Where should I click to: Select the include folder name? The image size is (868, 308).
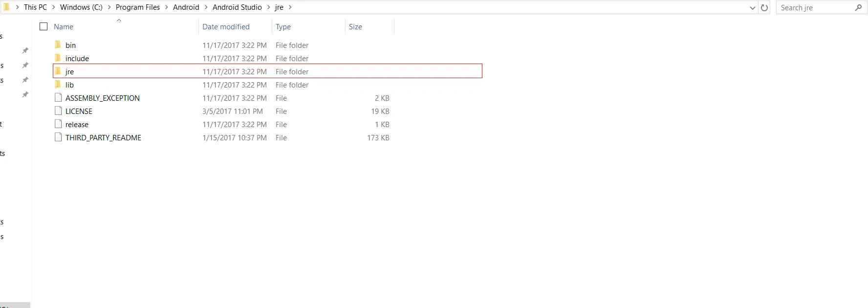point(77,59)
